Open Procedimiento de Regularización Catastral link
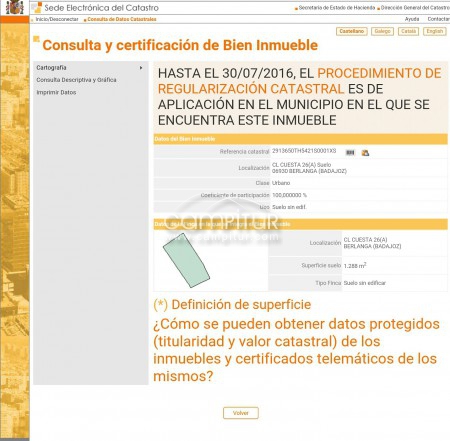 (x=300, y=81)
